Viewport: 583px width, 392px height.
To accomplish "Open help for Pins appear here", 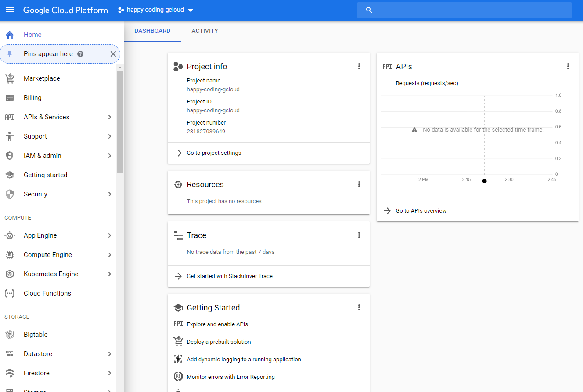I will (x=80, y=54).
